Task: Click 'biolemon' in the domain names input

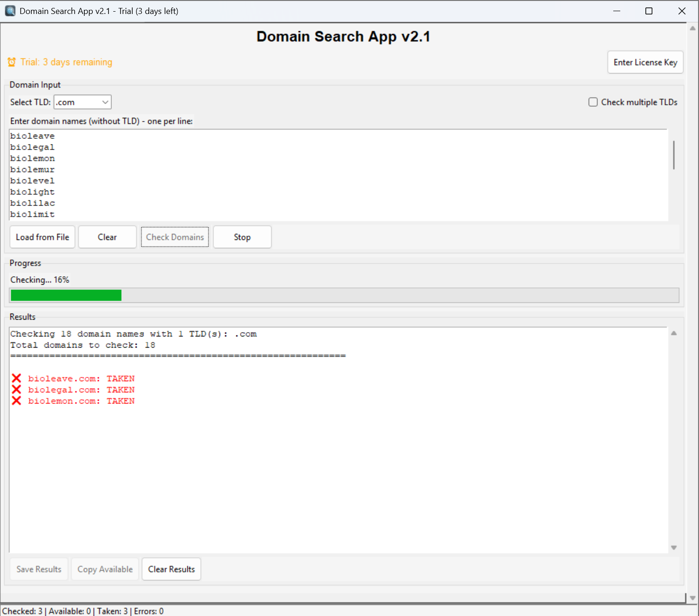Action: click(x=33, y=158)
